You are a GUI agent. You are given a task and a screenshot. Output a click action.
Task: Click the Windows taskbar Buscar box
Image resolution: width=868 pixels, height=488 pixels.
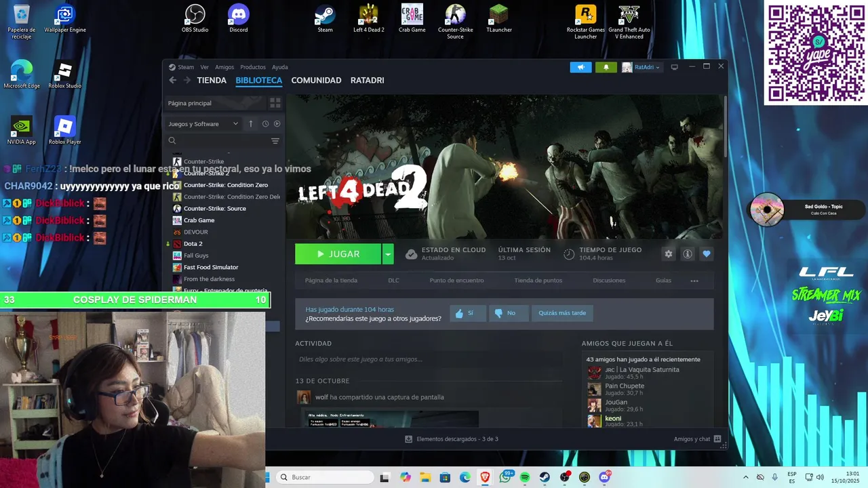(x=326, y=477)
